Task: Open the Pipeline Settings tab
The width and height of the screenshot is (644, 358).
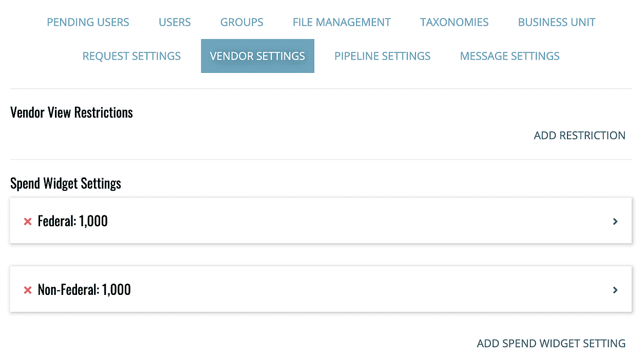Action: click(383, 56)
